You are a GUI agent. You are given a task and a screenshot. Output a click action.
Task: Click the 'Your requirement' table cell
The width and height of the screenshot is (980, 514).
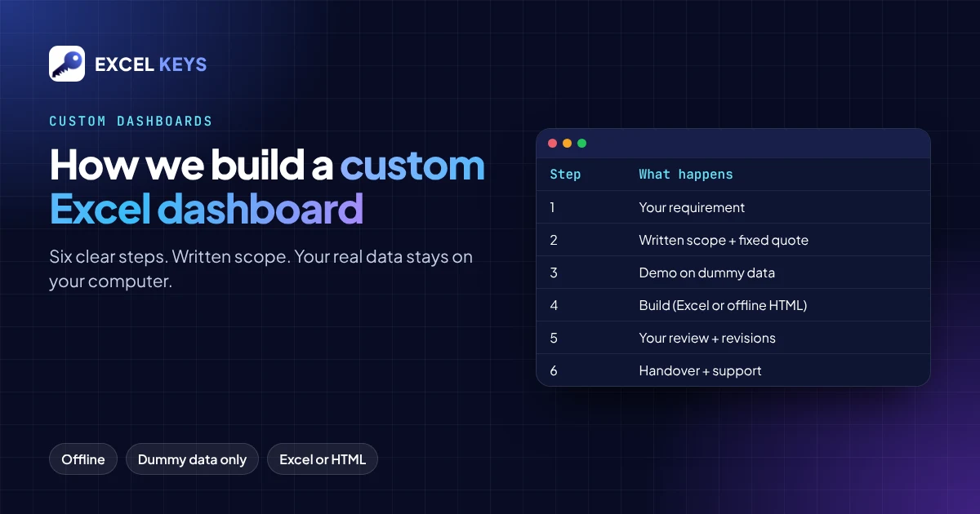pyautogui.click(x=692, y=207)
